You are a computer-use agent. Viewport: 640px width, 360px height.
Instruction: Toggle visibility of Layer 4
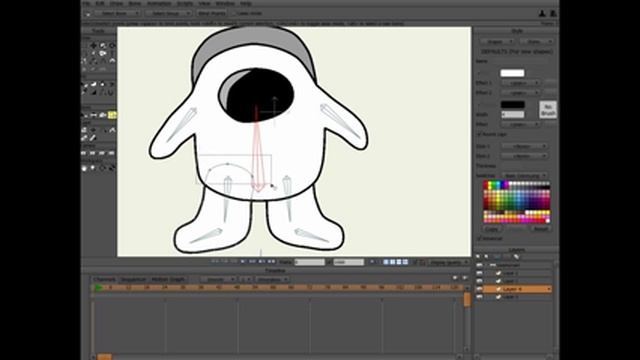pyautogui.click(x=480, y=289)
